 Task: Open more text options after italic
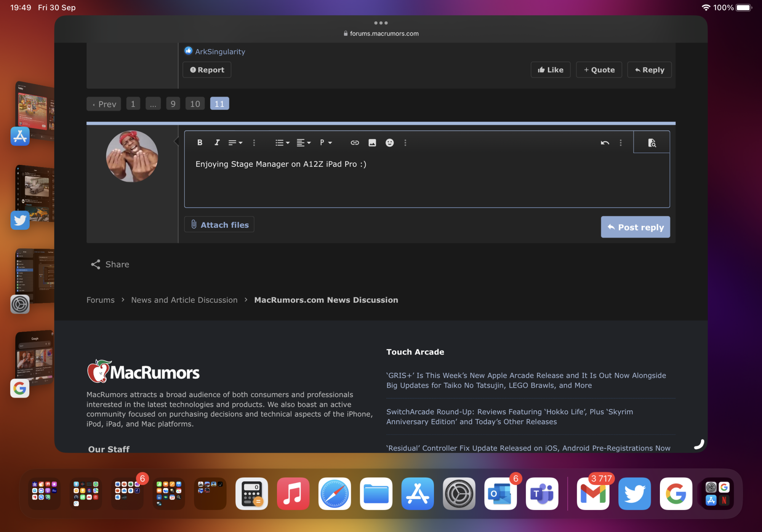[254, 142]
